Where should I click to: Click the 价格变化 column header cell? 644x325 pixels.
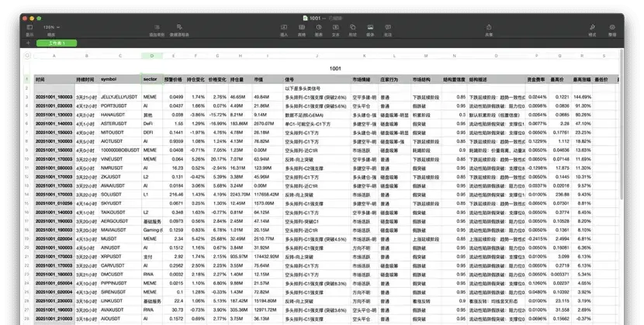pos(218,79)
